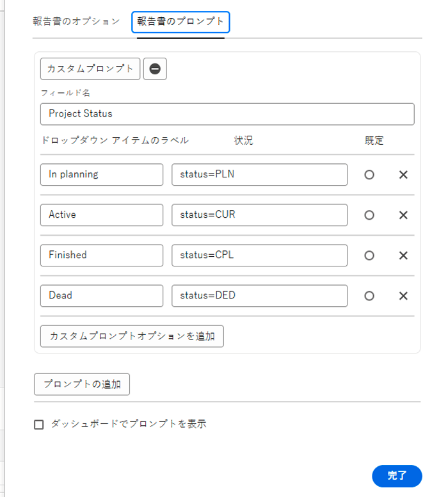448x497 pixels.
Task: Delete the Active option row
Action: tap(403, 215)
